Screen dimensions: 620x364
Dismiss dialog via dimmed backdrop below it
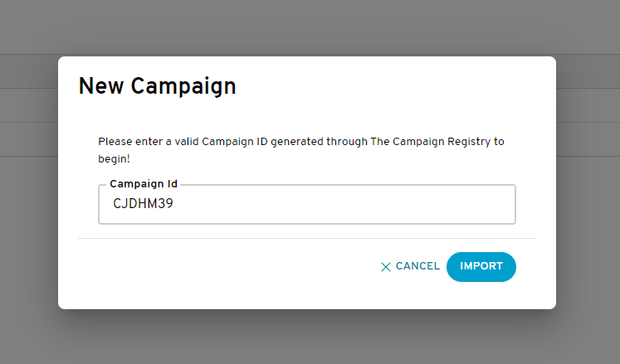(x=307, y=338)
